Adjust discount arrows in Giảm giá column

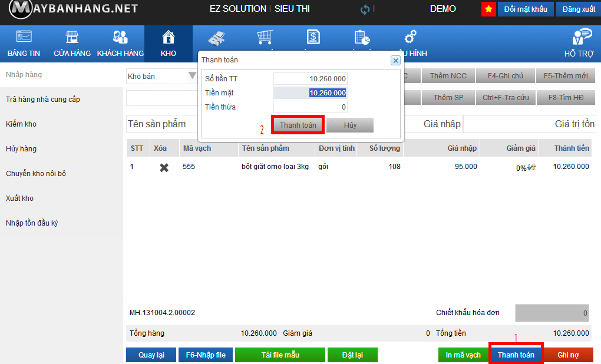point(532,167)
